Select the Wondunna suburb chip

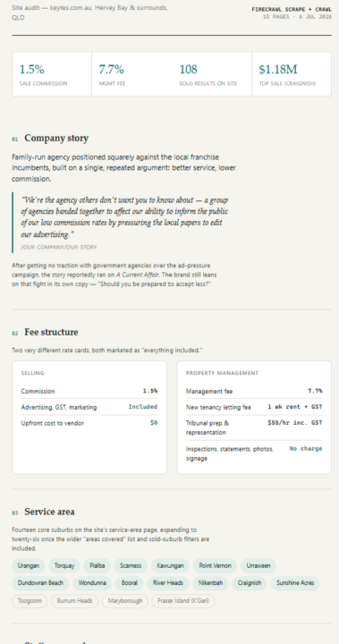coord(92,583)
